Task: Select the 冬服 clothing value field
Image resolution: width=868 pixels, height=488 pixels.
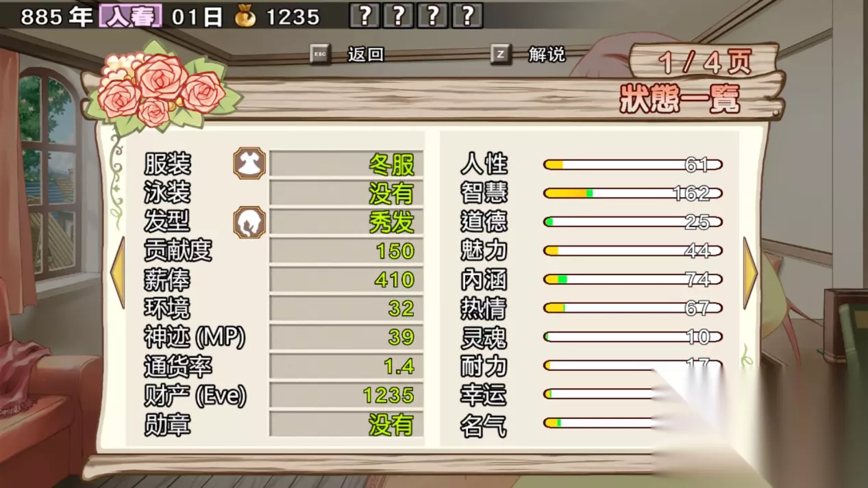Action: (x=346, y=164)
